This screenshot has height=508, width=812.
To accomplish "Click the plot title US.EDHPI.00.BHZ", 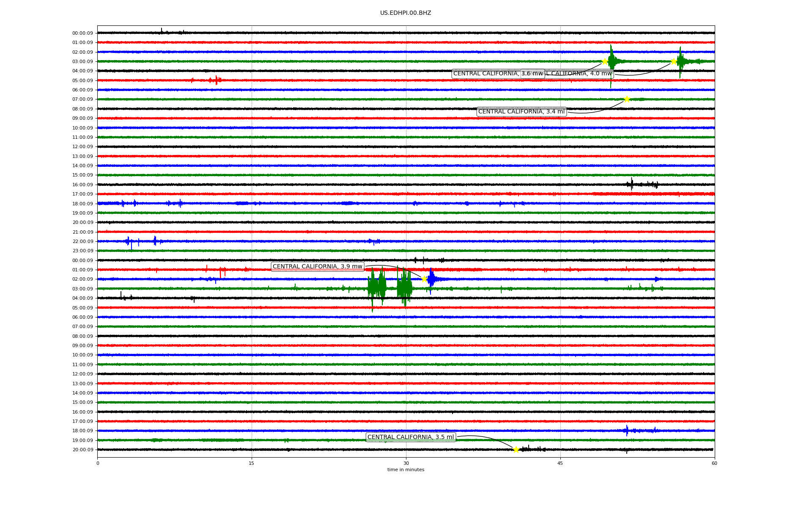I will 406,13.
